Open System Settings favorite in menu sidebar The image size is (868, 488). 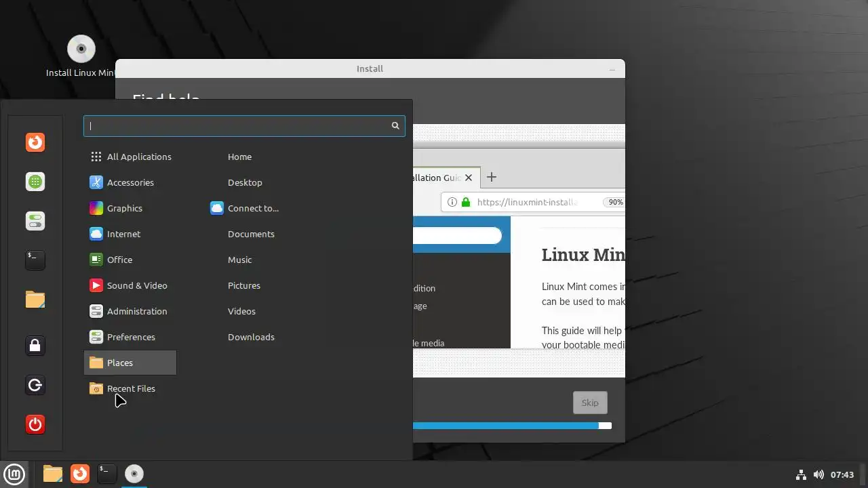pyautogui.click(x=35, y=221)
